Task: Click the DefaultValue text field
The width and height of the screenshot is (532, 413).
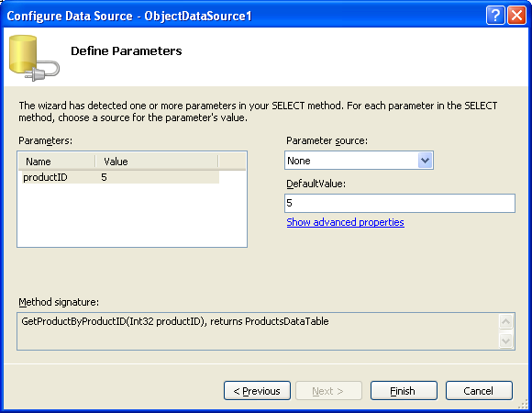Action: 400,203
